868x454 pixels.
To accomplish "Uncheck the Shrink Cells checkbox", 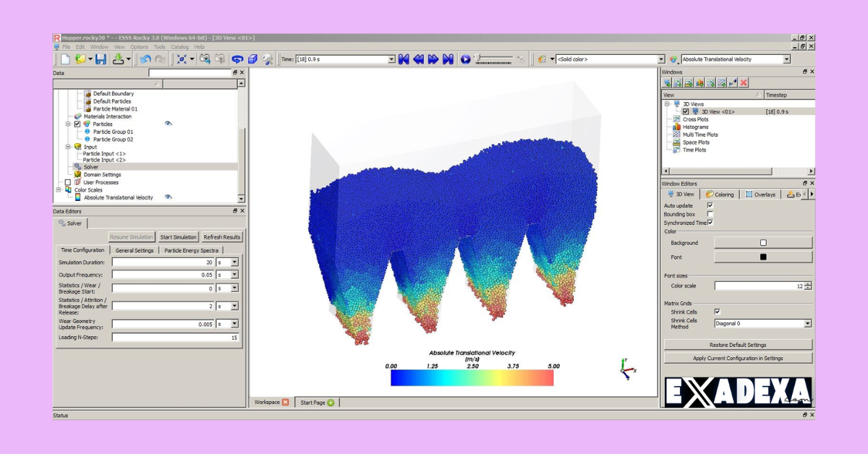I will [x=717, y=312].
